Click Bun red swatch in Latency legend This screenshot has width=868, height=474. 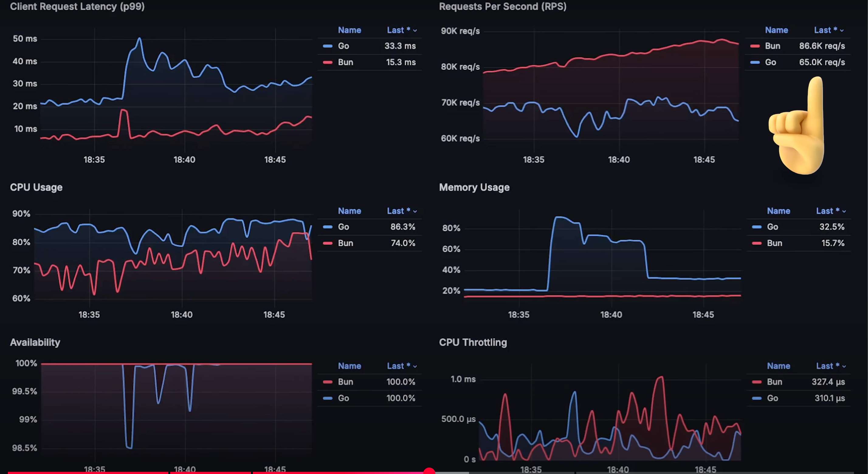tap(328, 62)
